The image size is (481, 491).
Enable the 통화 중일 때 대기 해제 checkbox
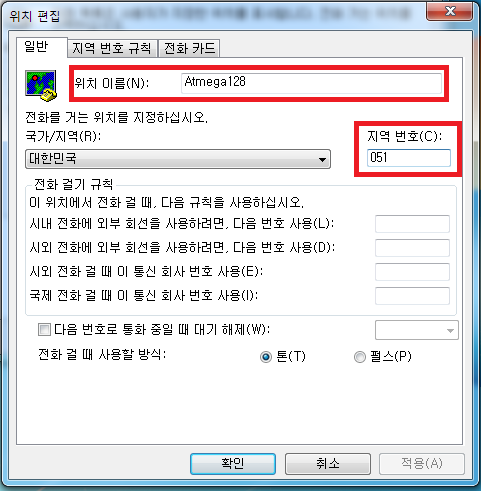click(x=44, y=330)
